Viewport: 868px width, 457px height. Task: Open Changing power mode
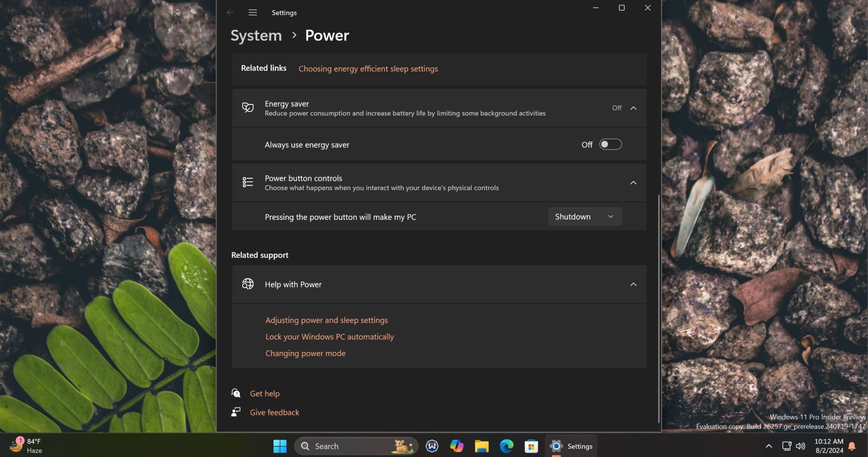click(x=305, y=353)
